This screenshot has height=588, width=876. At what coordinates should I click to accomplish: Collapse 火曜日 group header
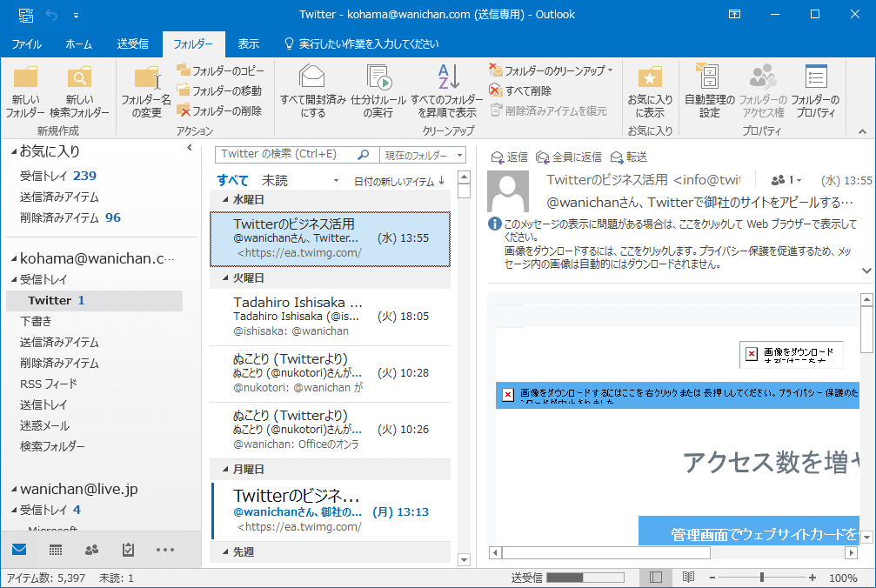pyautogui.click(x=225, y=277)
